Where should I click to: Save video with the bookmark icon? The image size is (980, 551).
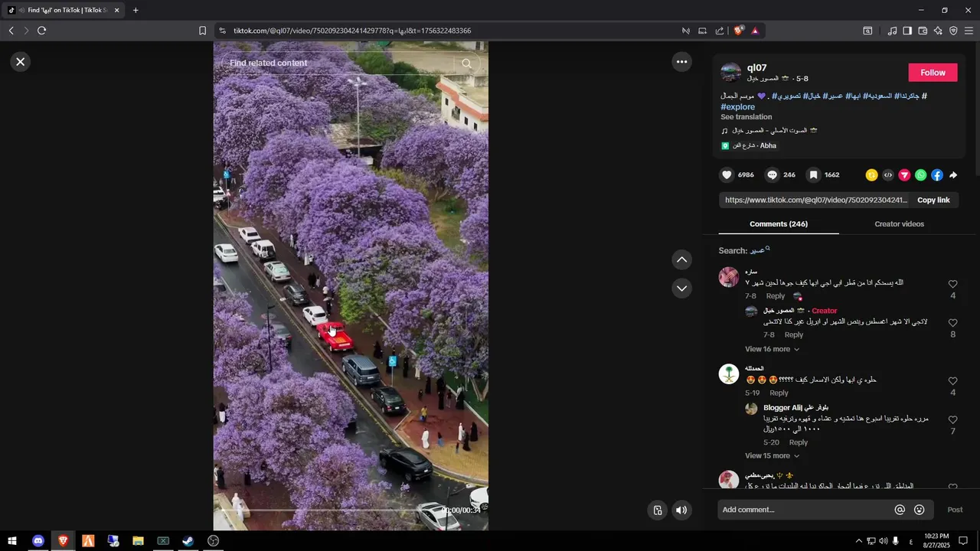tap(813, 175)
